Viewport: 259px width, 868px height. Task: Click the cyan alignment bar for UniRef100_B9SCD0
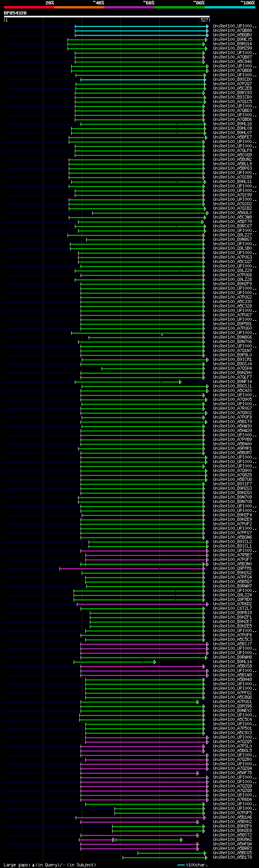[x=143, y=80]
